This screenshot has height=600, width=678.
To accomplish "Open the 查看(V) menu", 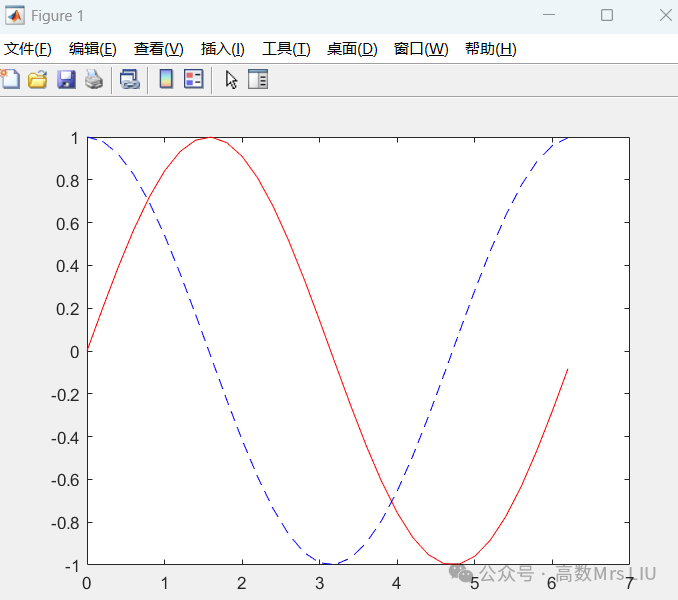I will (159, 49).
